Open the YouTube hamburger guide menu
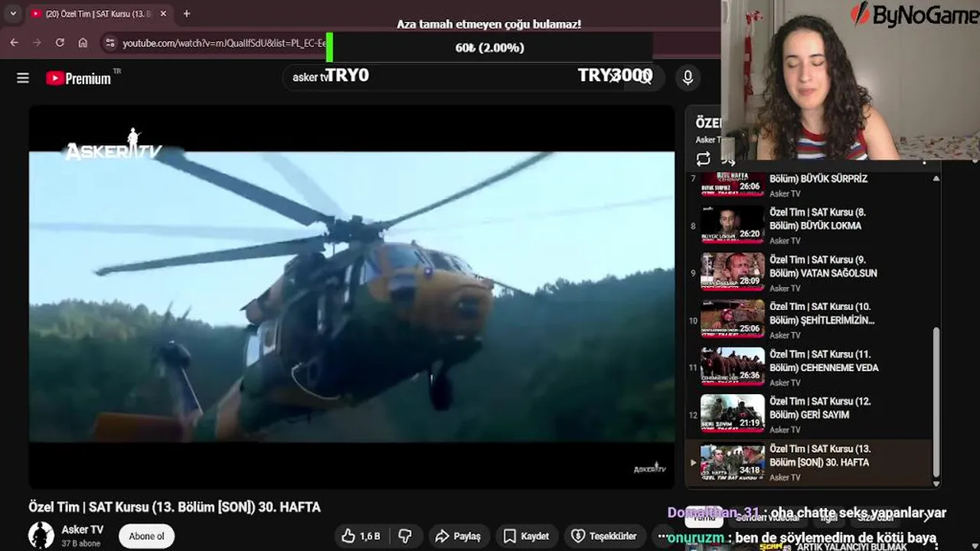980x551 pixels. coord(23,78)
